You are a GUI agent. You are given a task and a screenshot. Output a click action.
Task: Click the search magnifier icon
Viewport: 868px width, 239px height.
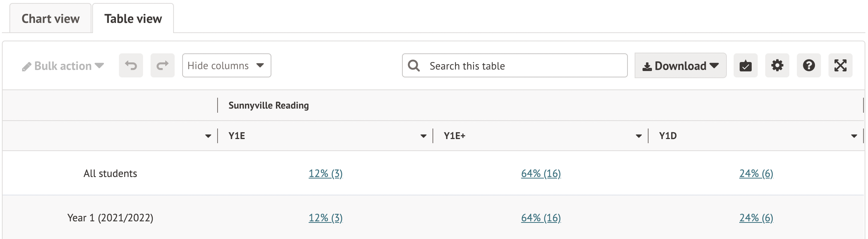(x=414, y=65)
